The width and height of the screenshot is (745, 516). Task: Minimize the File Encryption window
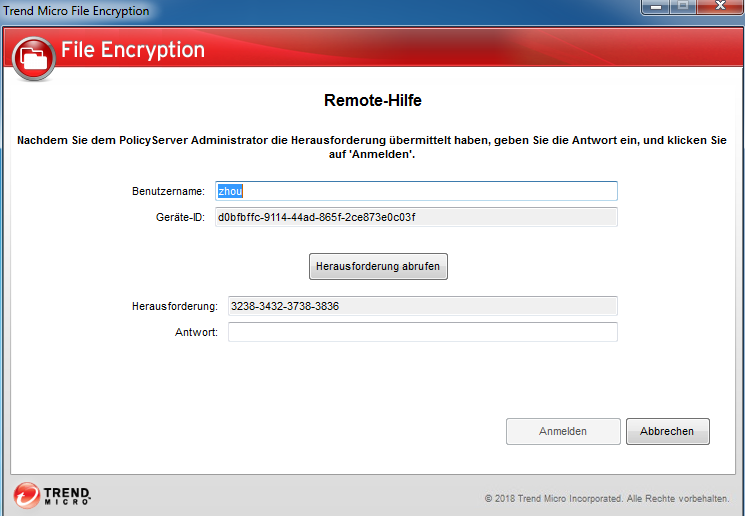(x=654, y=8)
